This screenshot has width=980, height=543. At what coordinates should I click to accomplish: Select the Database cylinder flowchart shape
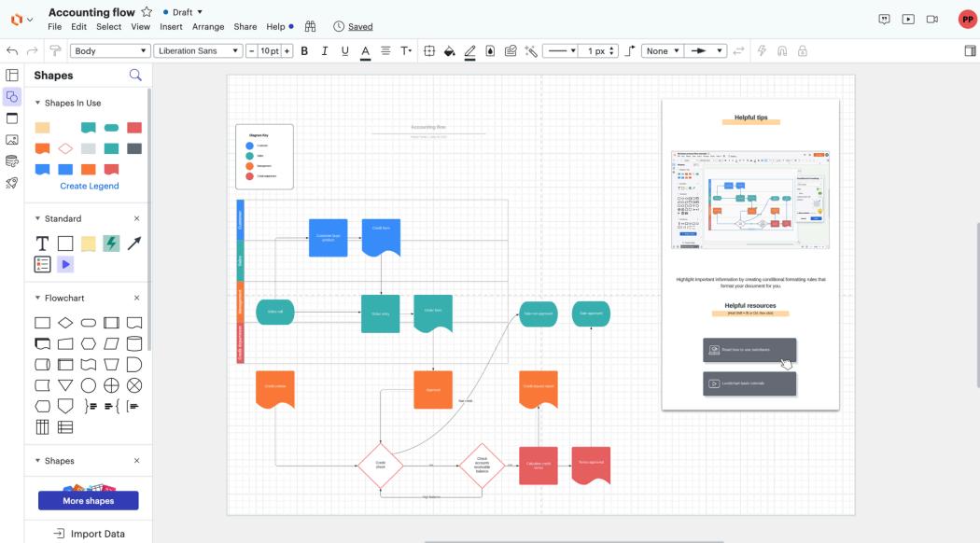[134, 343]
